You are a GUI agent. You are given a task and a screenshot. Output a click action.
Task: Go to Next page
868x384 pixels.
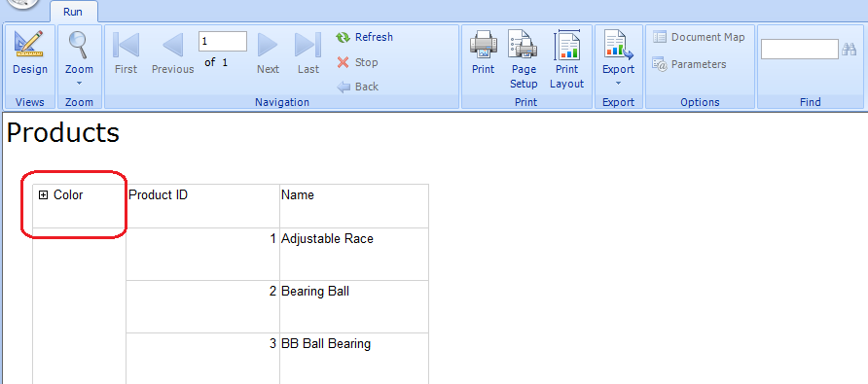[268, 53]
